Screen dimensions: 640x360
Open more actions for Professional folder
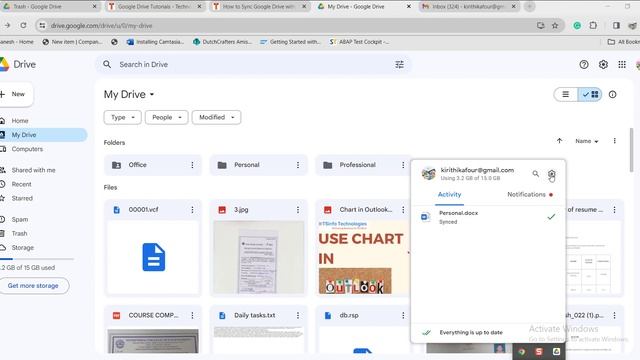click(403, 165)
